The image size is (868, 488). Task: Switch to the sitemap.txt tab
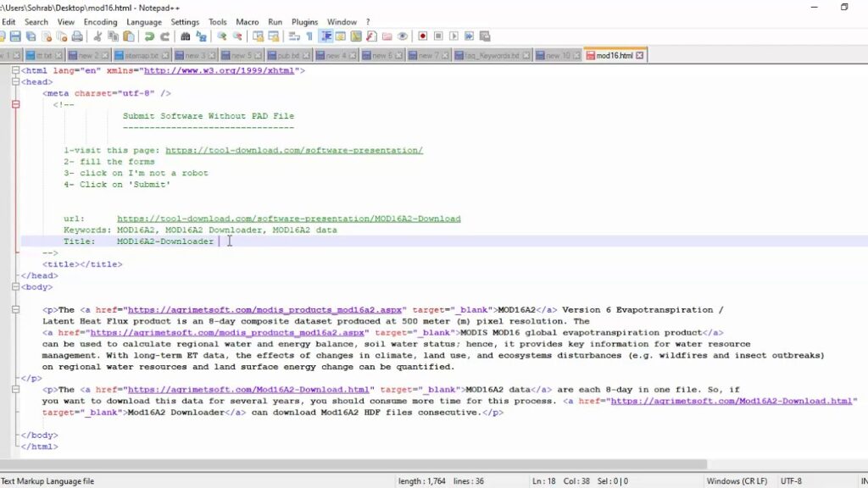point(142,55)
